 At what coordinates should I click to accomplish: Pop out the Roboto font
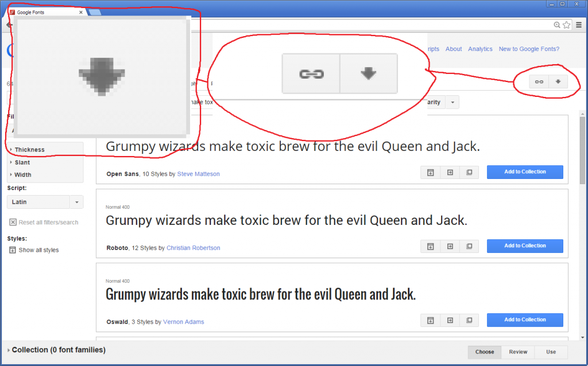click(469, 246)
